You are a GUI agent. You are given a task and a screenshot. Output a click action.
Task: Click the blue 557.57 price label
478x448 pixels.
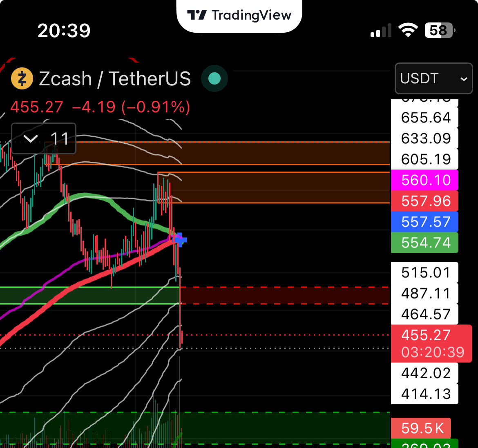[424, 222]
